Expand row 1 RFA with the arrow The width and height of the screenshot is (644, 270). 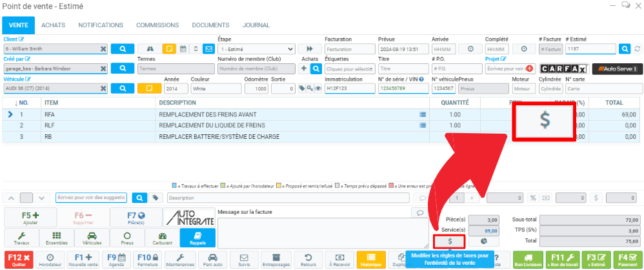tap(10, 114)
